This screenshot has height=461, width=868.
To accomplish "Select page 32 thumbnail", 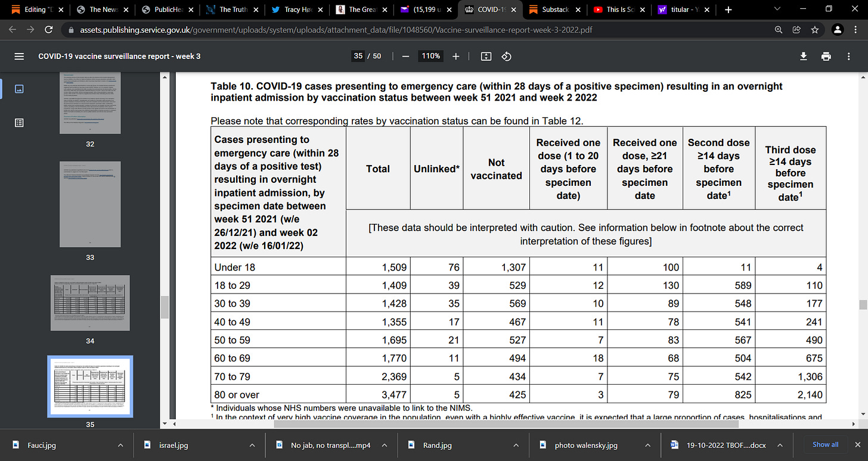I will (x=90, y=104).
